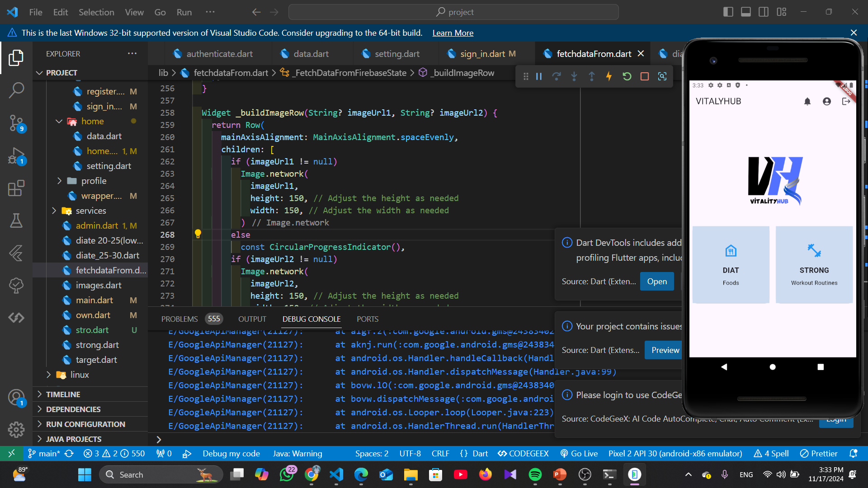Tap the emulator Back navigation button

[x=724, y=367]
